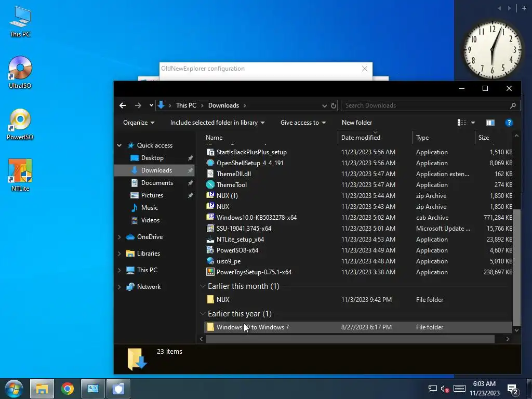532x399 pixels.
Task: Collapse the Quick access tree node
Action: pos(119,145)
